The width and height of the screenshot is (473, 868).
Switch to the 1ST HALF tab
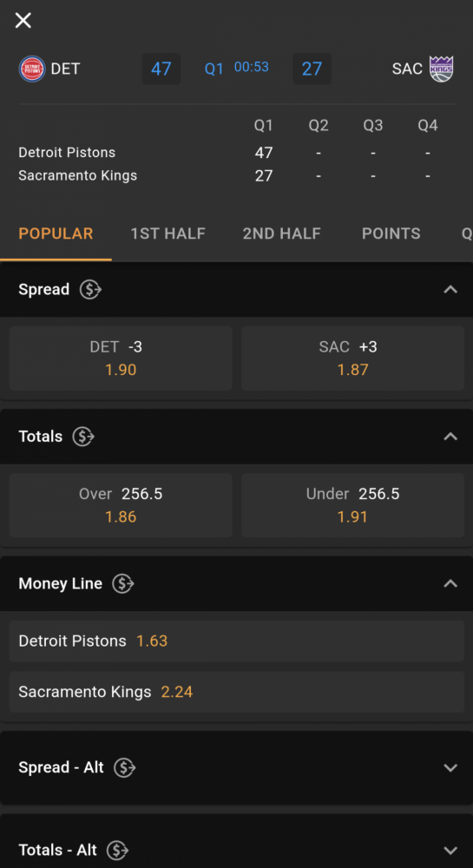pos(168,233)
